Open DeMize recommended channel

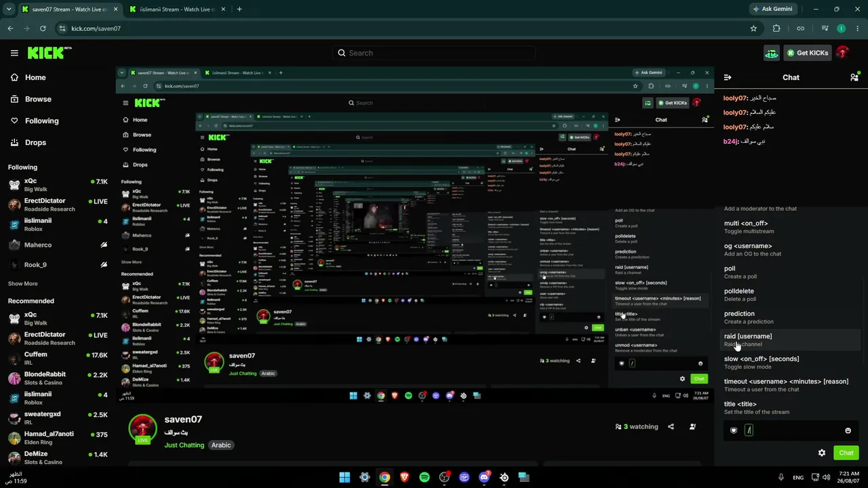pyautogui.click(x=58, y=457)
